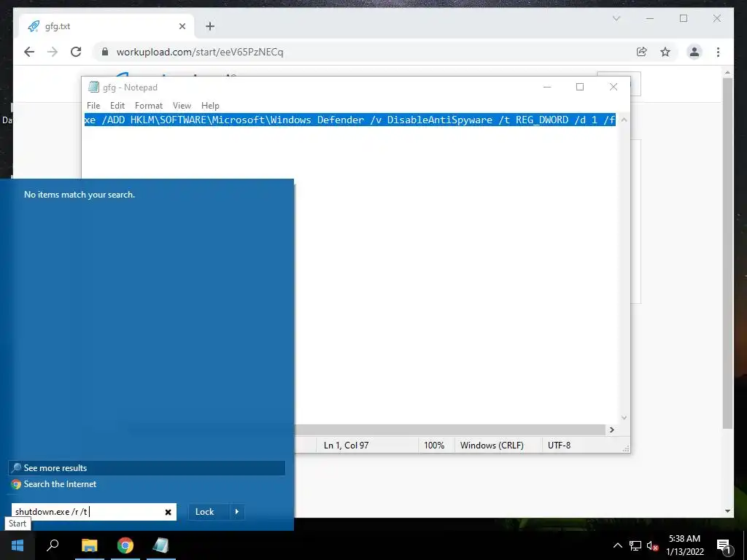Open Notepad Edit menu
The height and width of the screenshot is (560, 747).
point(117,105)
